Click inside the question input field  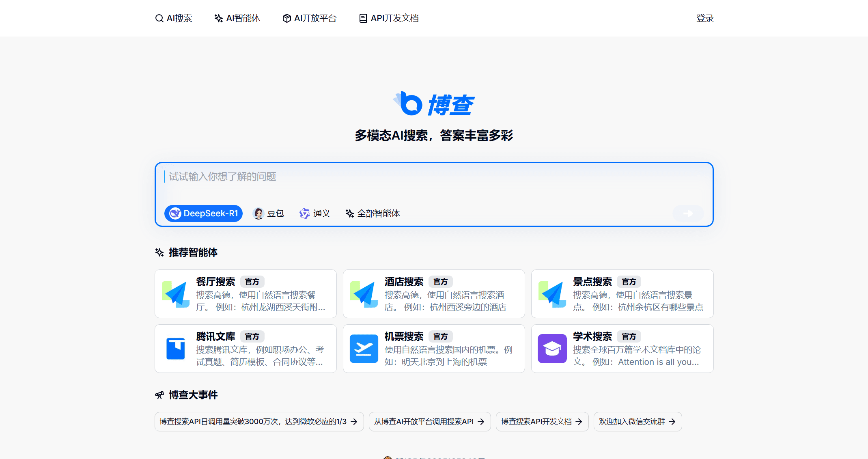(x=406, y=177)
